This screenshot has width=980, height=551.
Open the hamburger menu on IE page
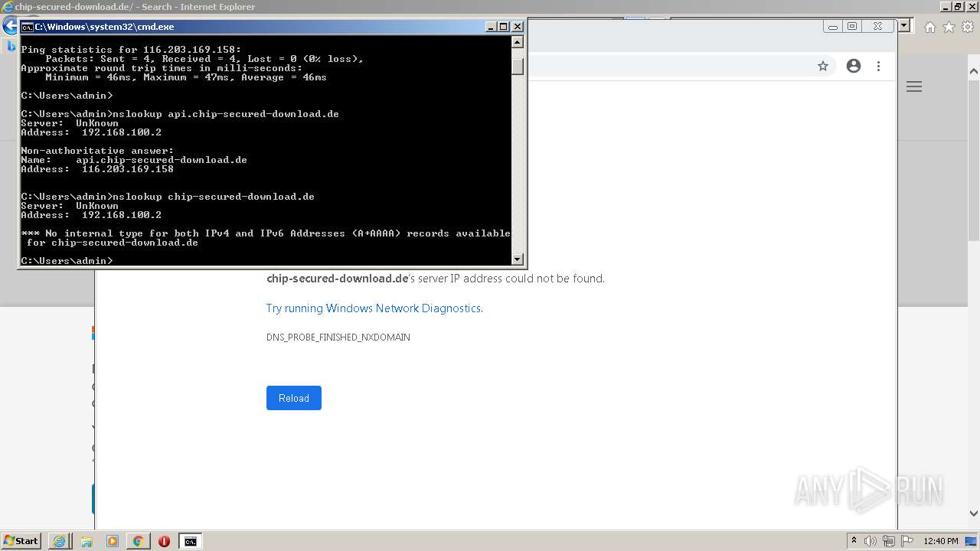click(x=914, y=86)
